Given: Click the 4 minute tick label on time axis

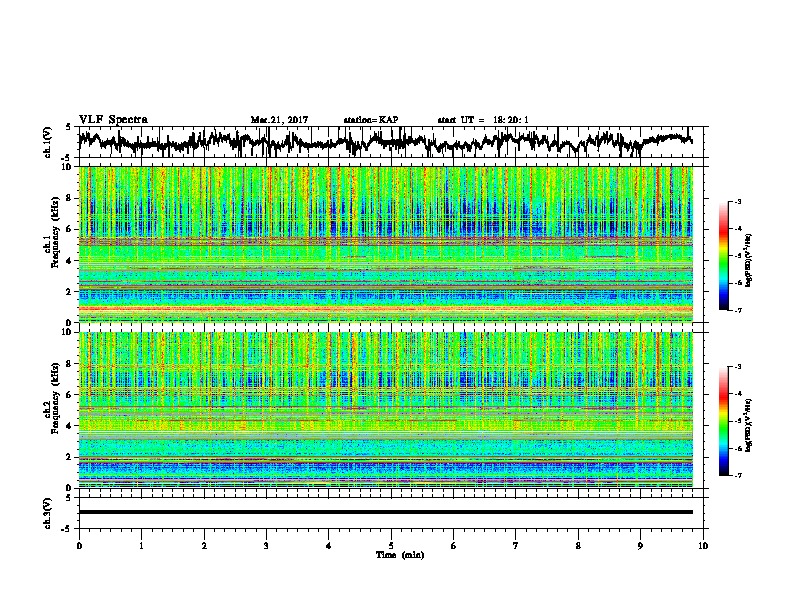Looking at the screenshot, I should tap(329, 546).
